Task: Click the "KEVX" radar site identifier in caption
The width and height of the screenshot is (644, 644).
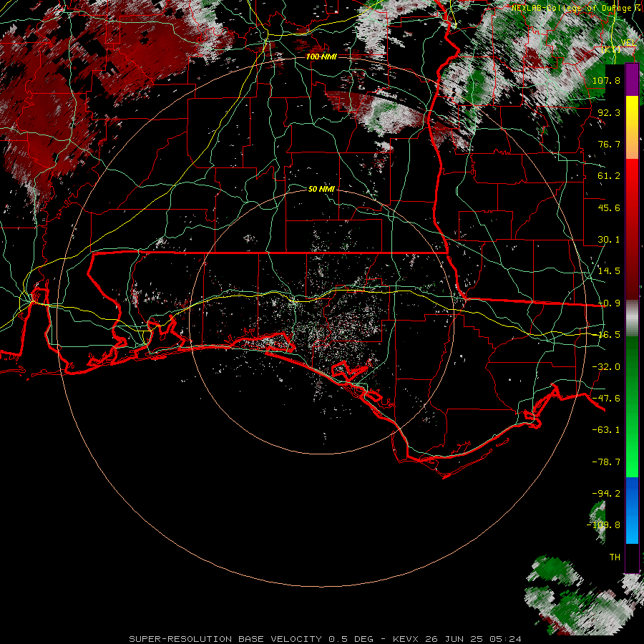Action: pyautogui.click(x=406, y=639)
